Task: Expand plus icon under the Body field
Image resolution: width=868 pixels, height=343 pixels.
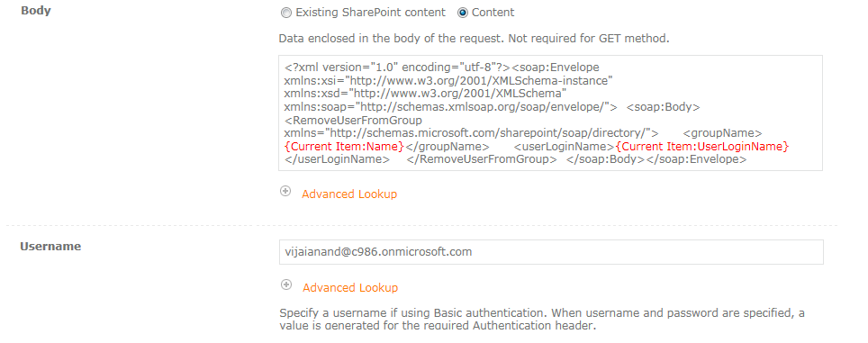Action: point(285,191)
